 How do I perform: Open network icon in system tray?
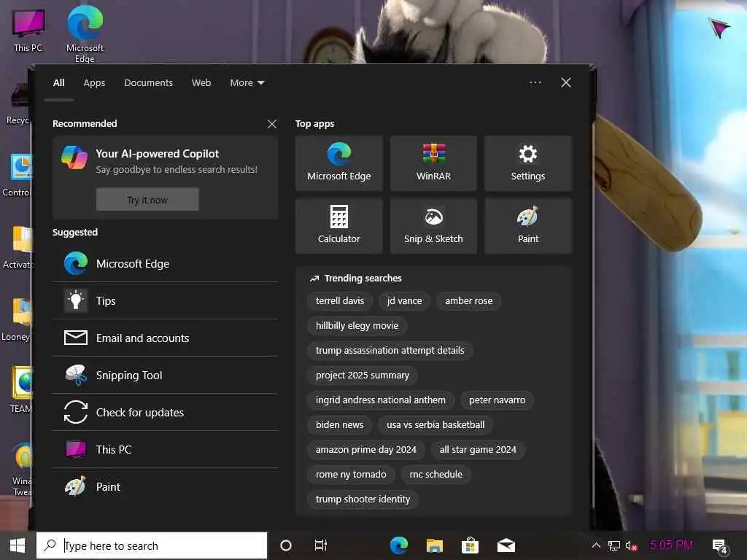point(614,545)
